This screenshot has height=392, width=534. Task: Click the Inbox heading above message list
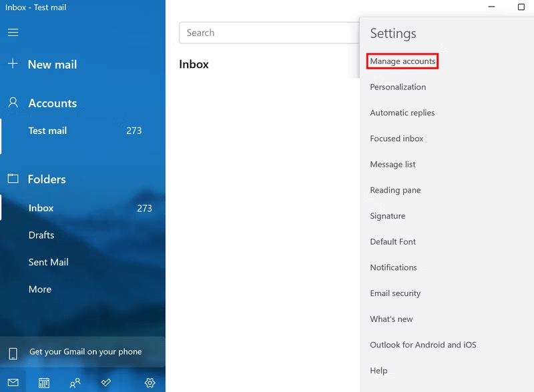tap(194, 64)
